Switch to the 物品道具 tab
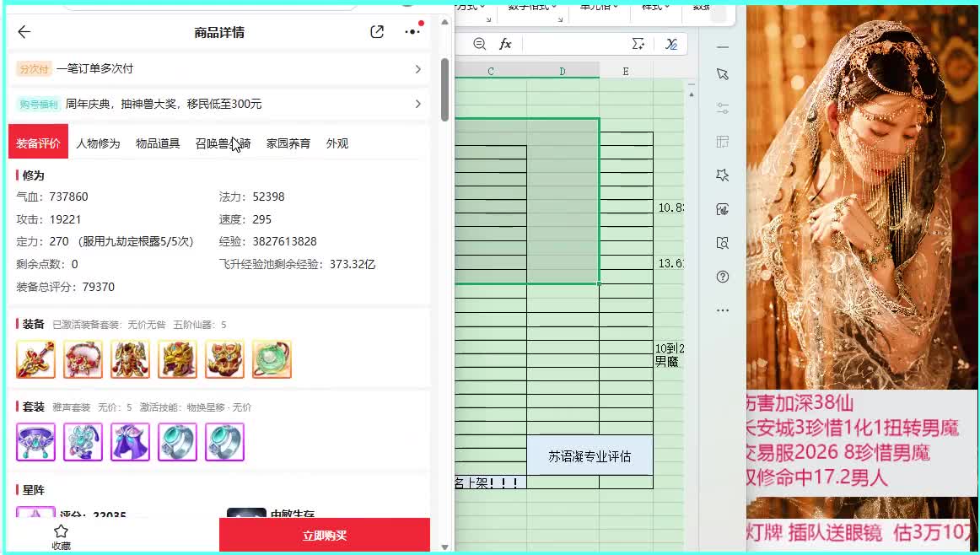The width and height of the screenshot is (980, 555). click(158, 143)
